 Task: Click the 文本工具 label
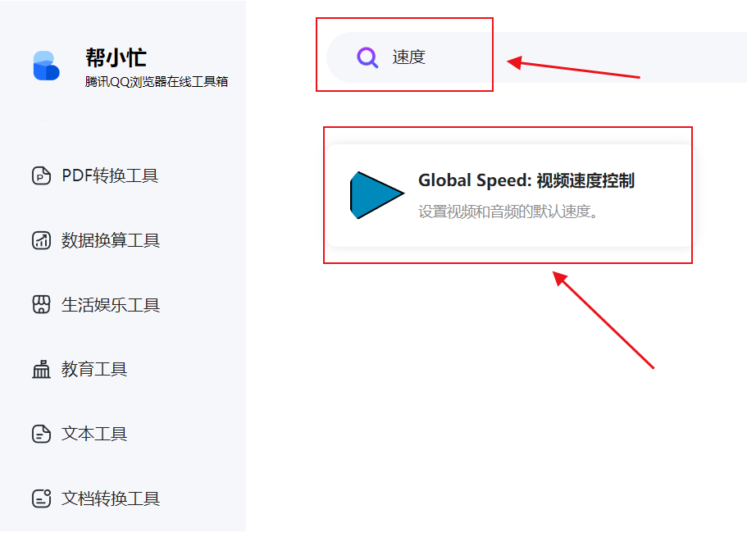(x=96, y=434)
